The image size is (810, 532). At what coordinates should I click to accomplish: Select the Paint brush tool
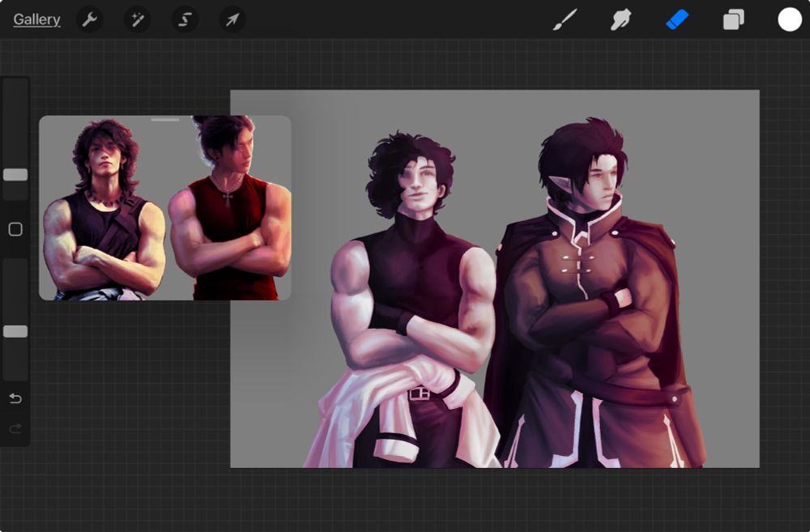pos(565,19)
